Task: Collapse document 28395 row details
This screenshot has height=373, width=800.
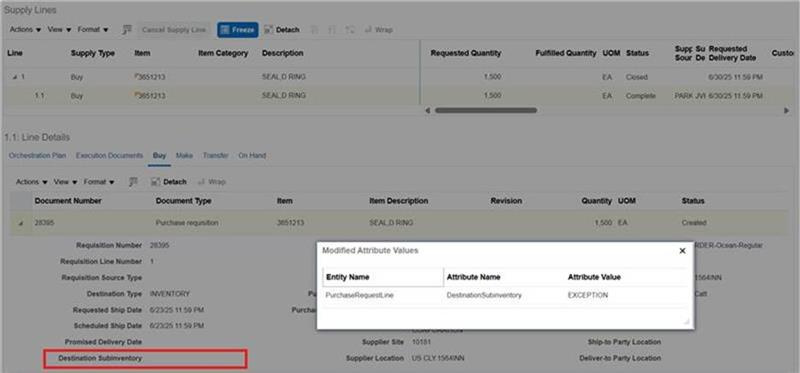Action: coord(21,224)
